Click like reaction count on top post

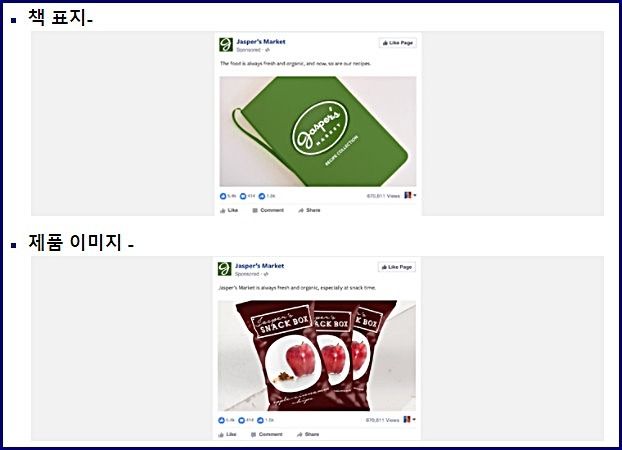click(x=228, y=196)
